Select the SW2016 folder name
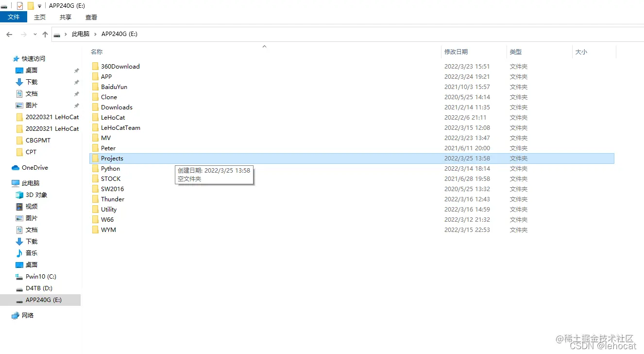The width and height of the screenshot is (644, 354). click(x=112, y=189)
